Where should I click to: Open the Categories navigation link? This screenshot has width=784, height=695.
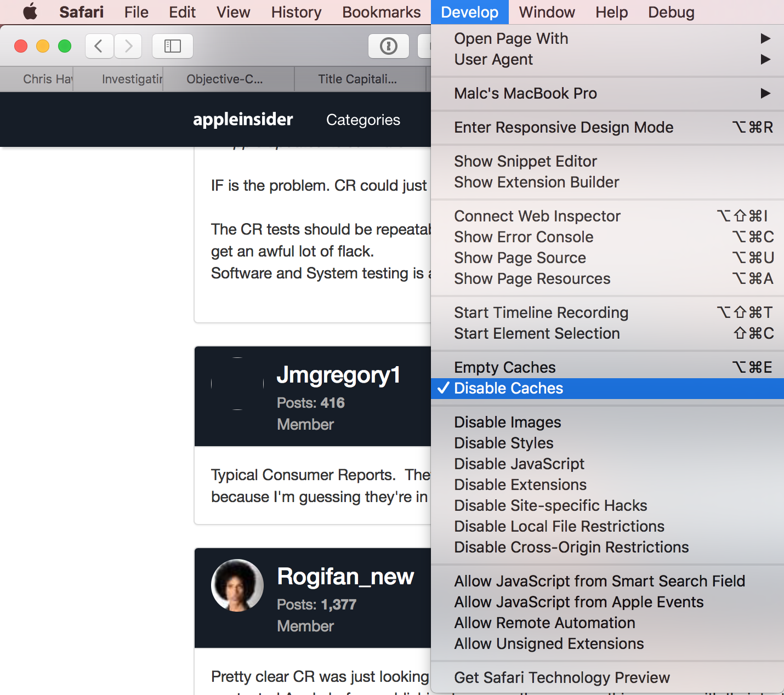click(x=363, y=119)
